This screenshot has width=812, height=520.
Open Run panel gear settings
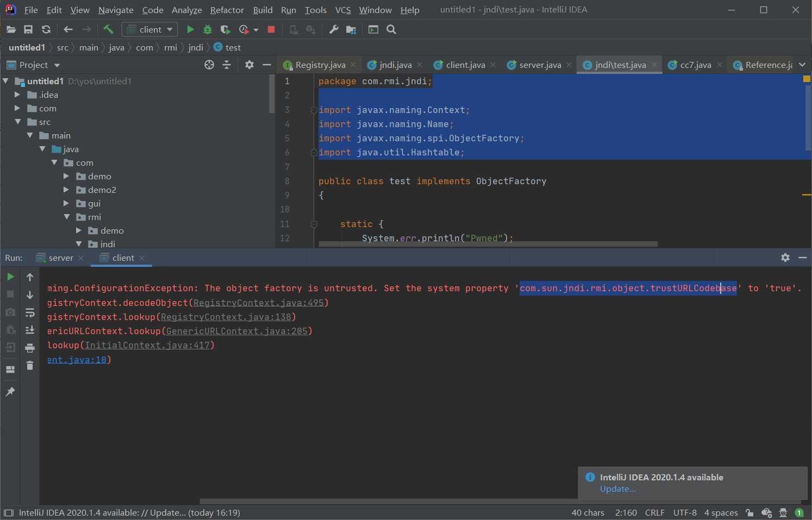pyautogui.click(x=785, y=258)
